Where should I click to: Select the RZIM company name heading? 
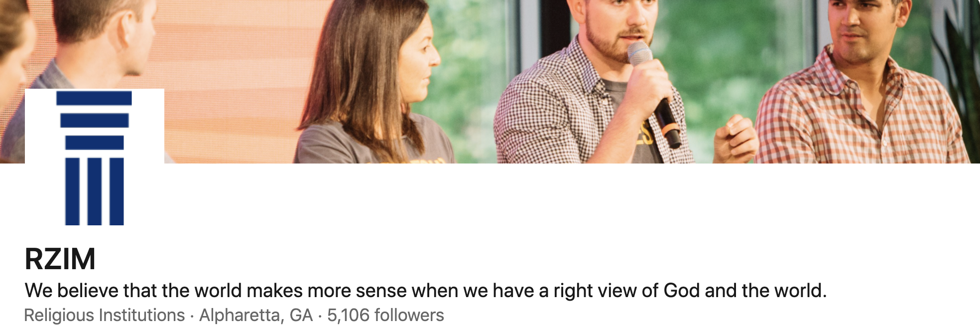click(x=60, y=259)
